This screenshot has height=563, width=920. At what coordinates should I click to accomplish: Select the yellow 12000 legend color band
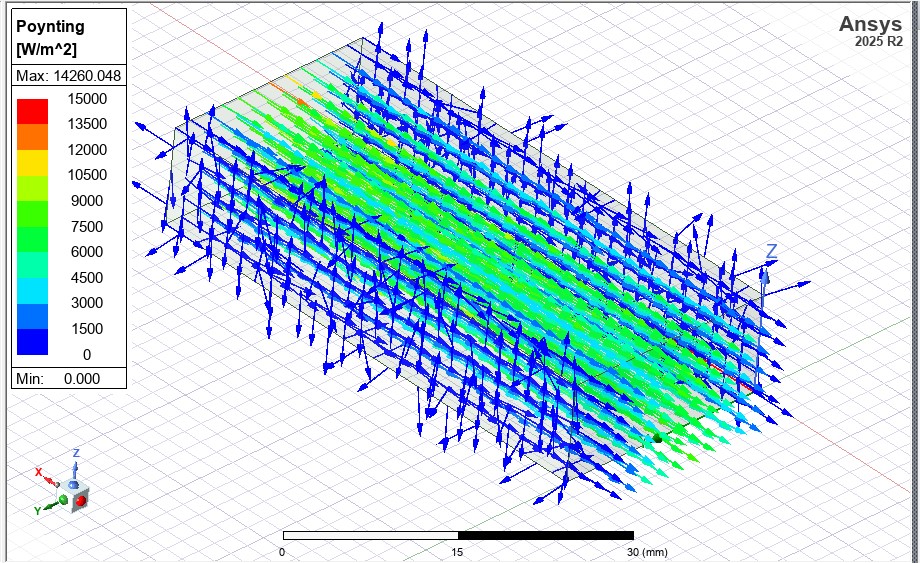click(32, 161)
